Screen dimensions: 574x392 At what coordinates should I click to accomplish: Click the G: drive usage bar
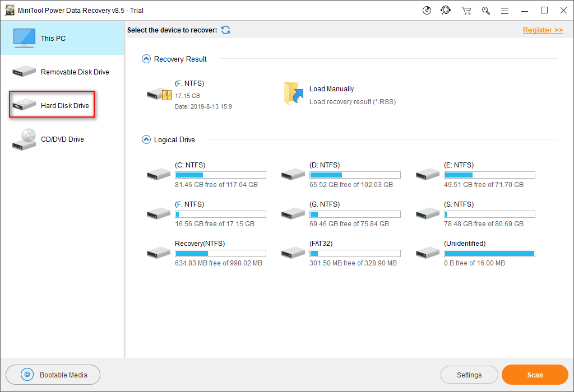[355, 214]
